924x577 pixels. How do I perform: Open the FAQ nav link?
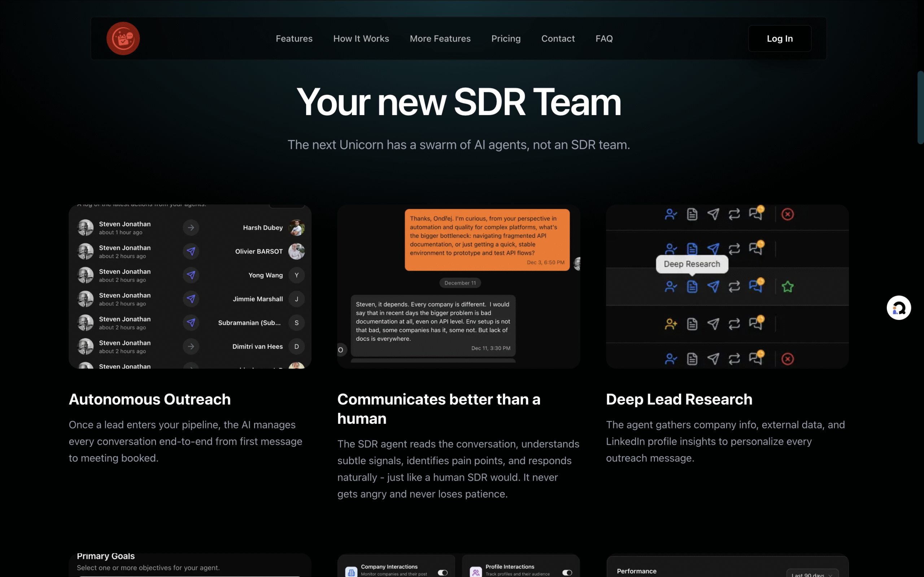coord(603,39)
